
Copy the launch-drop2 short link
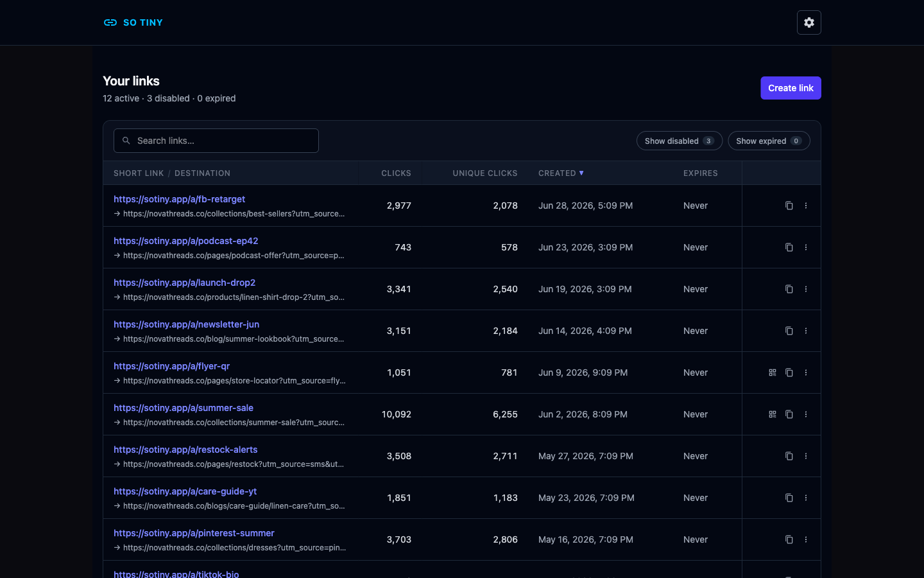[789, 289]
